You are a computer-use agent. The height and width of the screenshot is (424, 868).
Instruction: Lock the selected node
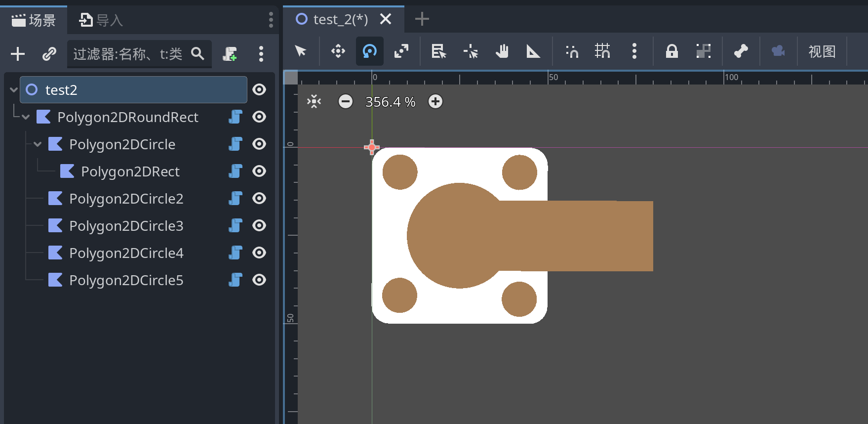pyautogui.click(x=671, y=51)
